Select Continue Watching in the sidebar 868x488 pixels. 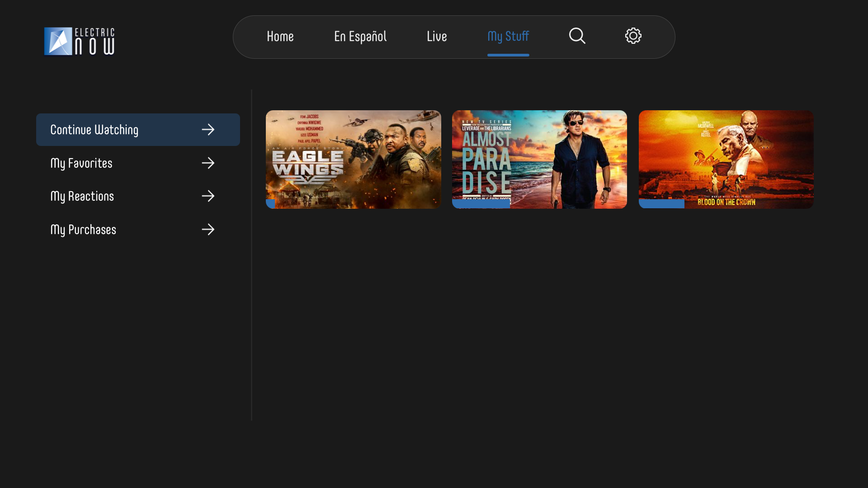pyautogui.click(x=138, y=130)
